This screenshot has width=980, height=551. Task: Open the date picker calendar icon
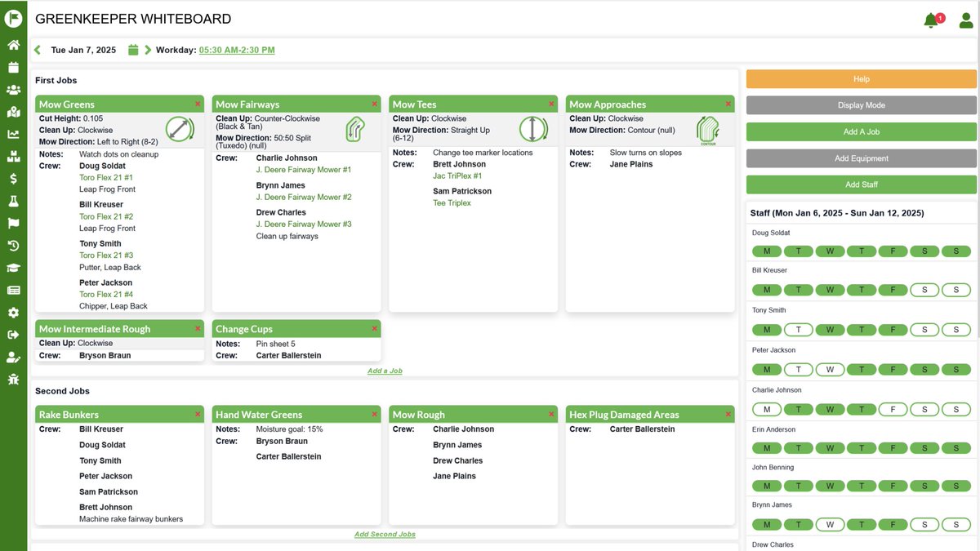[x=132, y=49]
